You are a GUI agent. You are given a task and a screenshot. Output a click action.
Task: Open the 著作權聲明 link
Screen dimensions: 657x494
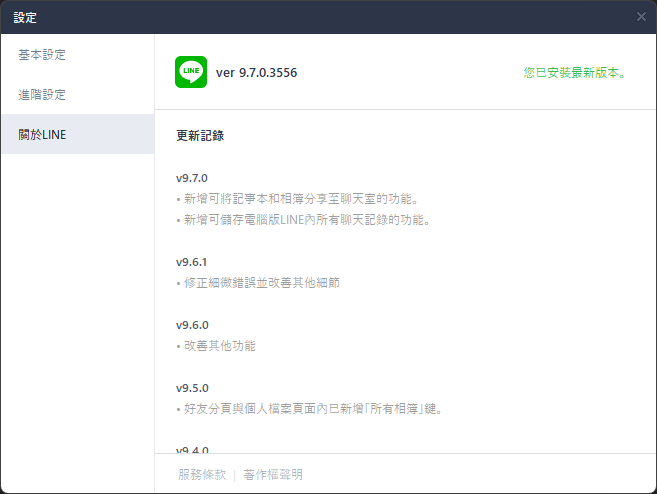(x=273, y=474)
